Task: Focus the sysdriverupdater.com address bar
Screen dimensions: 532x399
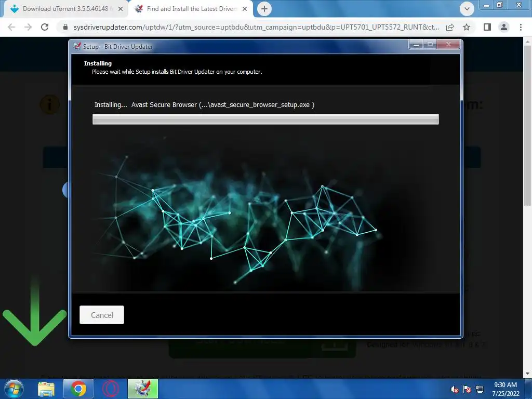Action: [x=256, y=27]
